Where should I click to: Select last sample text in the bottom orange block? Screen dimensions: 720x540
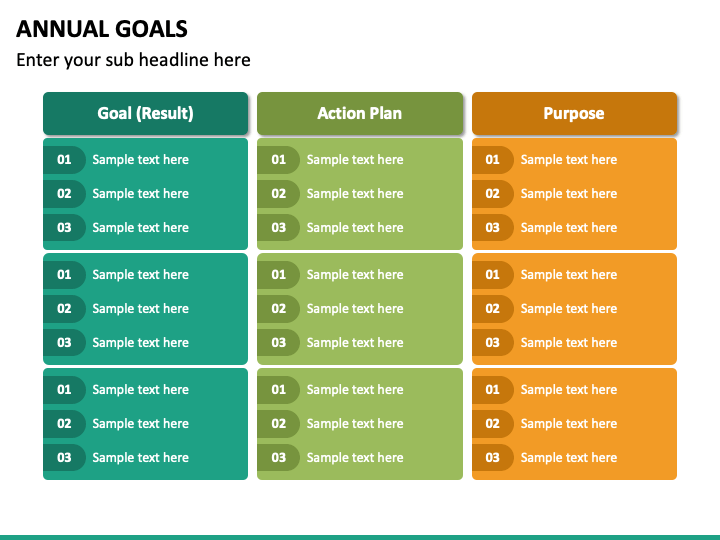point(569,458)
